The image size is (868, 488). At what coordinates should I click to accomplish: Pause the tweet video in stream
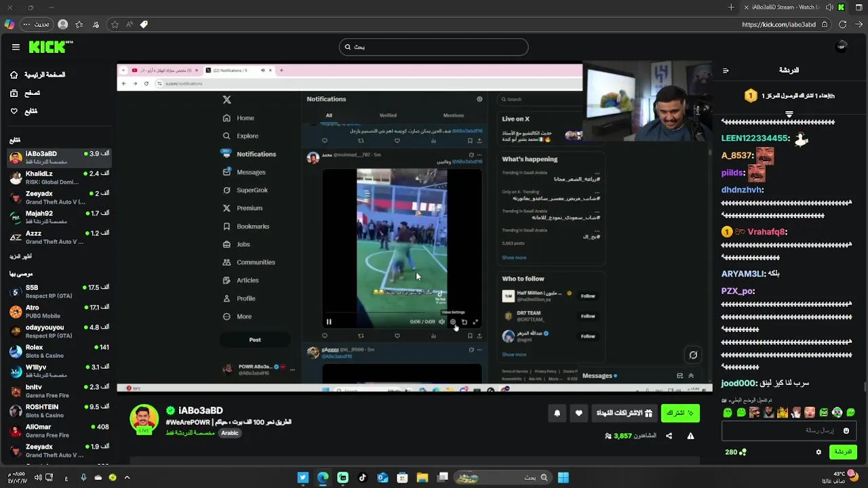(329, 322)
